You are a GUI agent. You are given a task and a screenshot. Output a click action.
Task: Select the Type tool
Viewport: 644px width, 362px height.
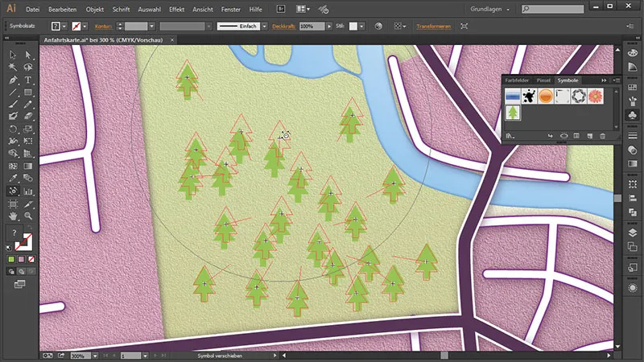pos(28,80)
